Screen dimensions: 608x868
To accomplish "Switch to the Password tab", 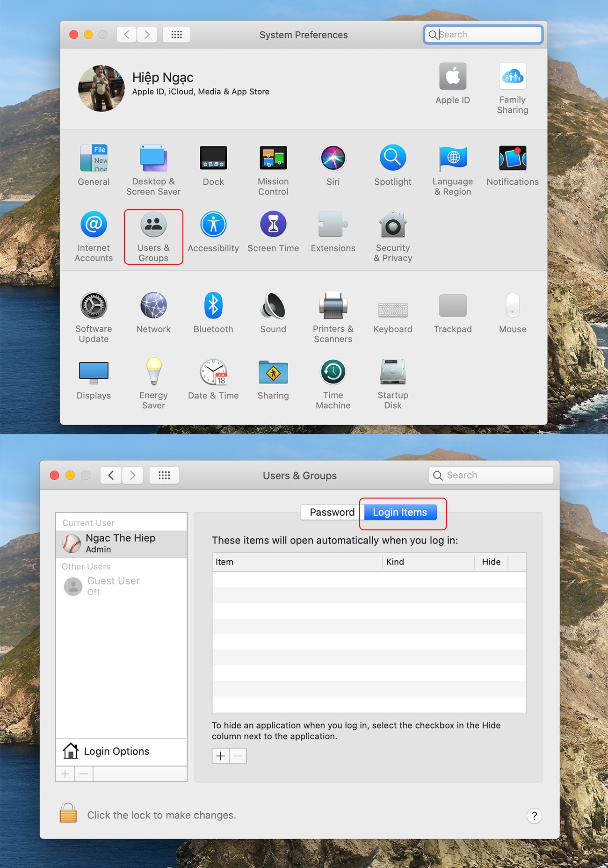I will tap(332, 512).
